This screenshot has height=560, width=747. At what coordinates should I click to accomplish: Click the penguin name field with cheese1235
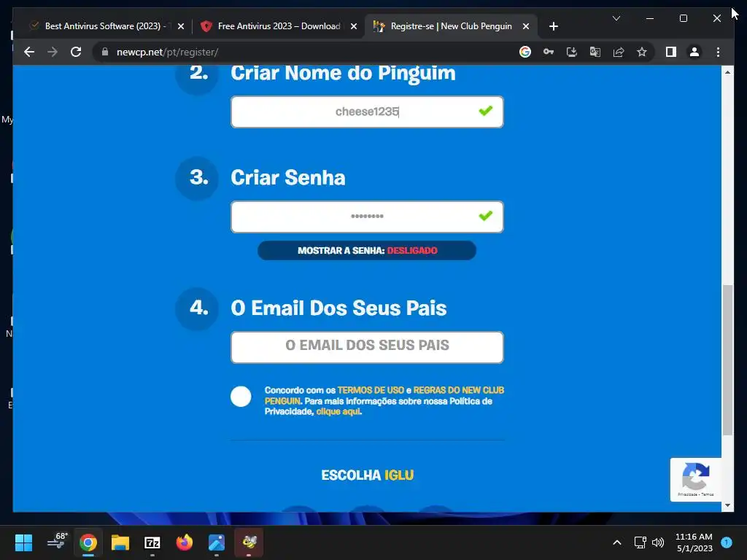pyautogui.click(x=367, y=112)
